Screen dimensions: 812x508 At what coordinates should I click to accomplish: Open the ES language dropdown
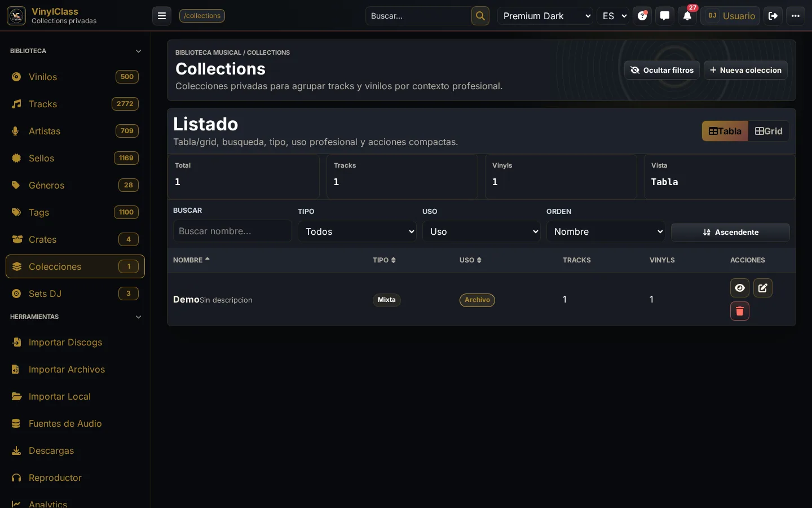pos(613,16)
